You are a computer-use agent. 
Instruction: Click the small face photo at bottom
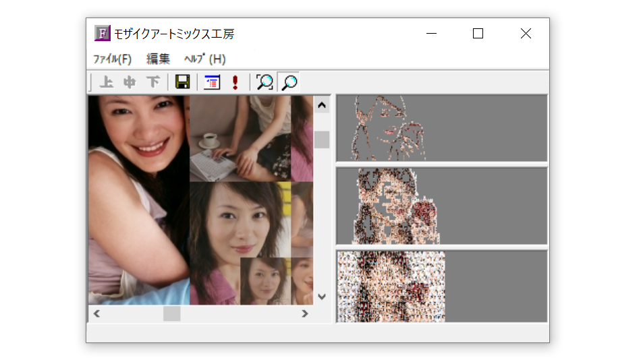[265, 281]
